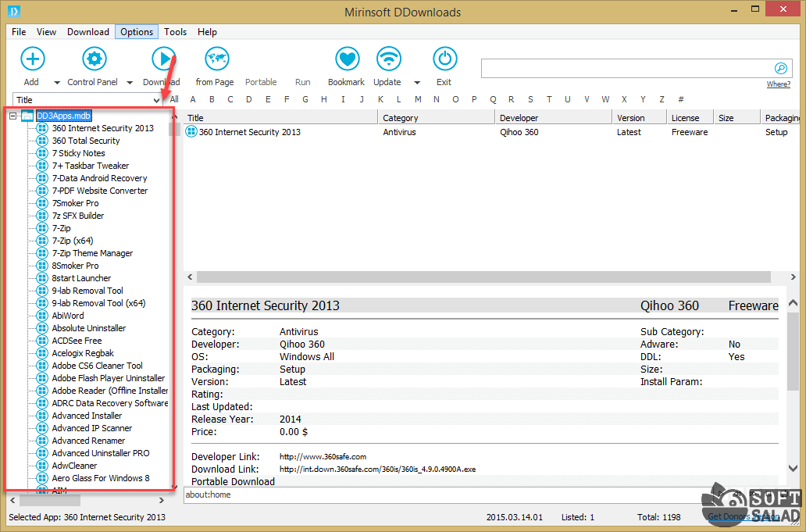Filter list by letter M
The image size is (806, 532).
[x=418, y=99]
